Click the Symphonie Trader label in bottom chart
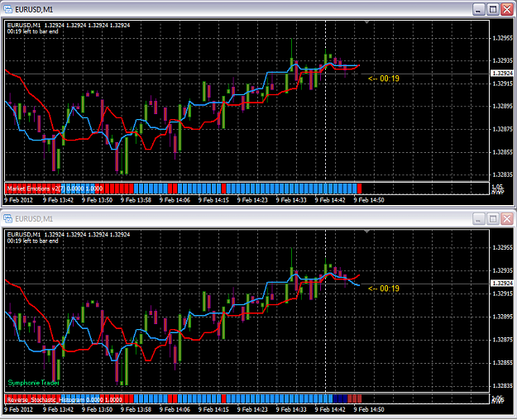Viewport: 517px width, 420px height. tap(33, 383)
